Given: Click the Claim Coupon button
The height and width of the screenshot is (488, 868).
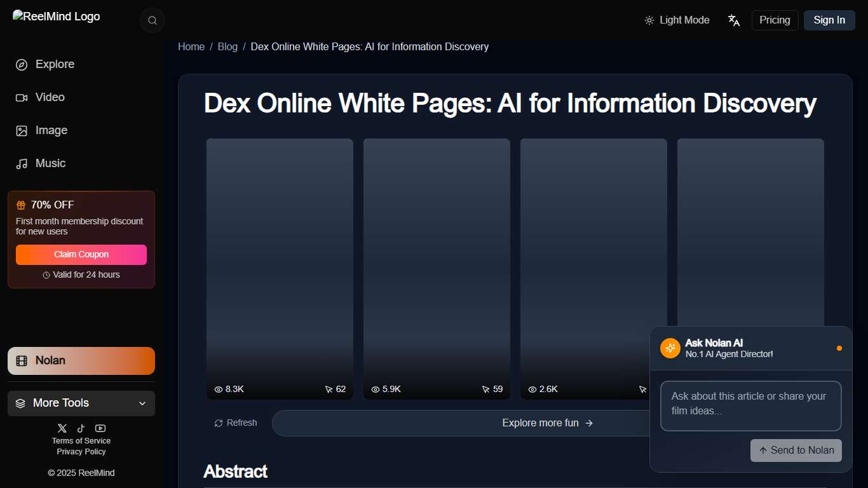Looking at the screenshot, I should pyautogui.click(x=81, y=254).
